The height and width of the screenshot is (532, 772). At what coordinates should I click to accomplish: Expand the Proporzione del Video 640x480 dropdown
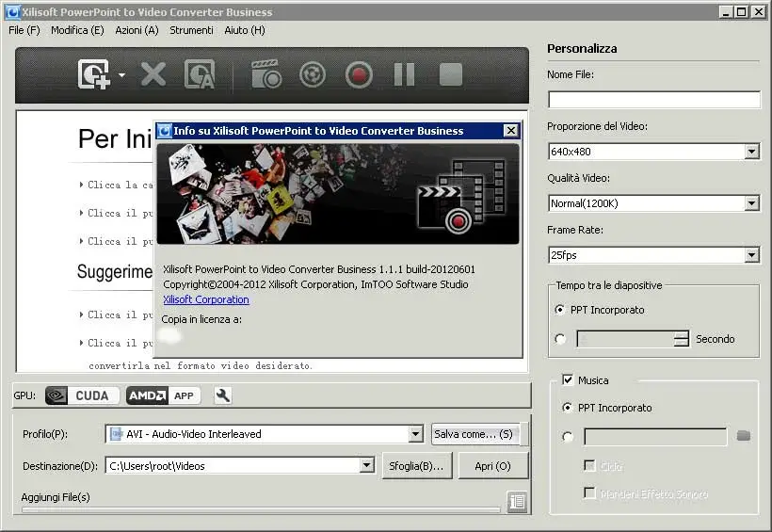[x=752, y=152]
